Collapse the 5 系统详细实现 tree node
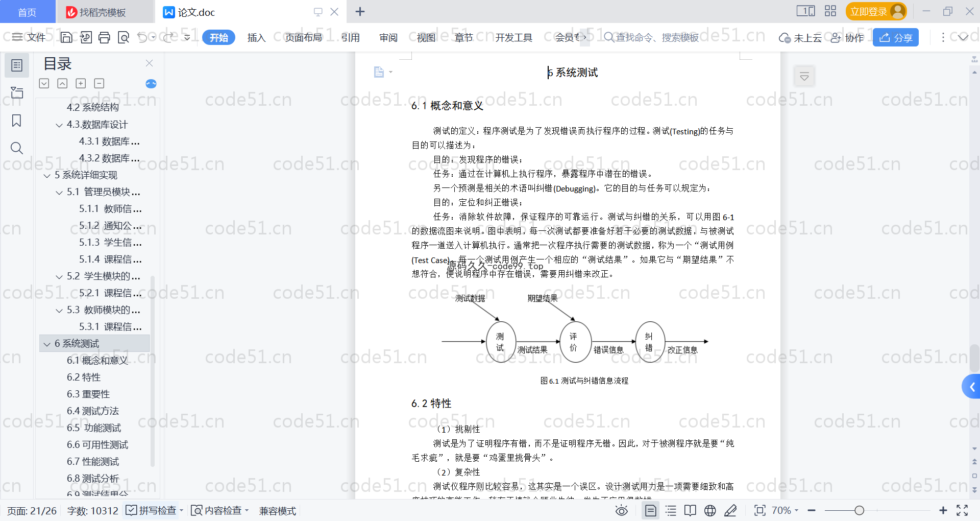Viewport: 980px width, 521px height. [x=47, y=175]
